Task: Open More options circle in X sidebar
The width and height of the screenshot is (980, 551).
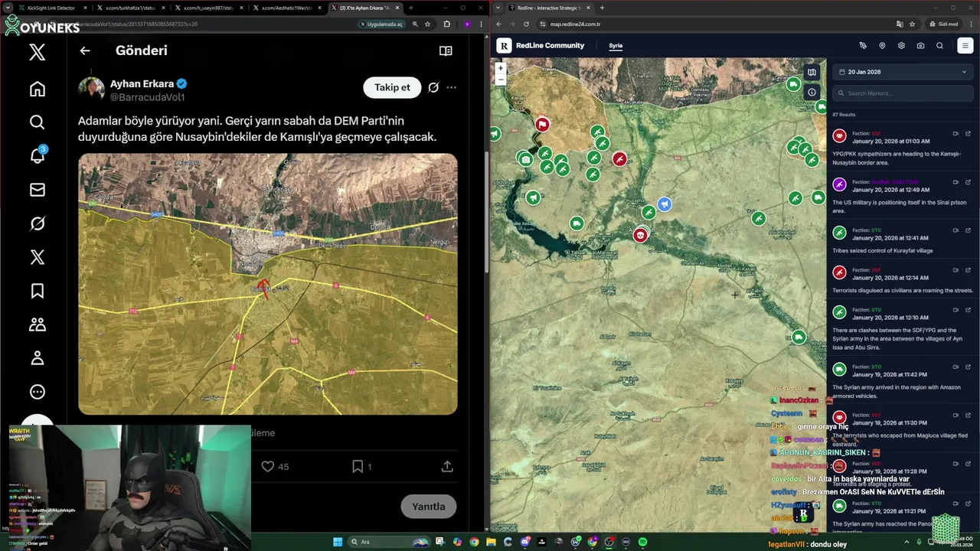Action: (37, 392)
